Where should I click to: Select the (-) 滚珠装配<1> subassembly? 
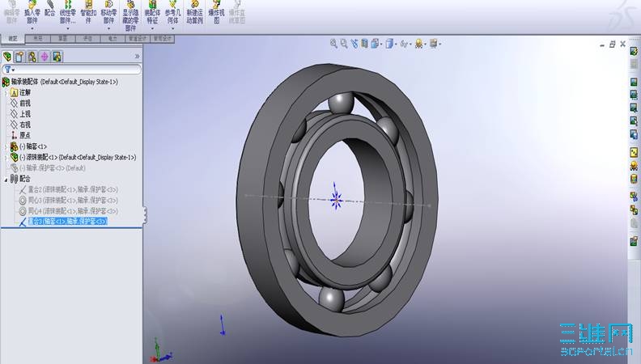point(73,157)
